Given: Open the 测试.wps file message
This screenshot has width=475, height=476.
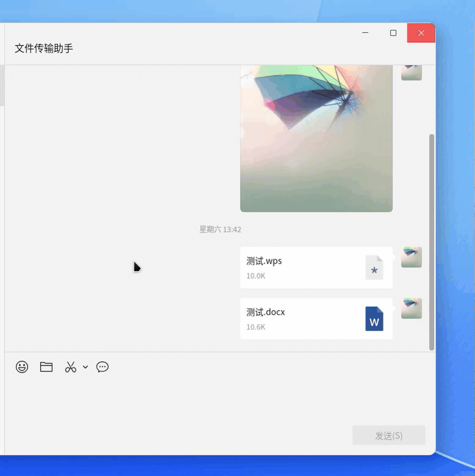Looking at the screenshot, I should point(316,267).
